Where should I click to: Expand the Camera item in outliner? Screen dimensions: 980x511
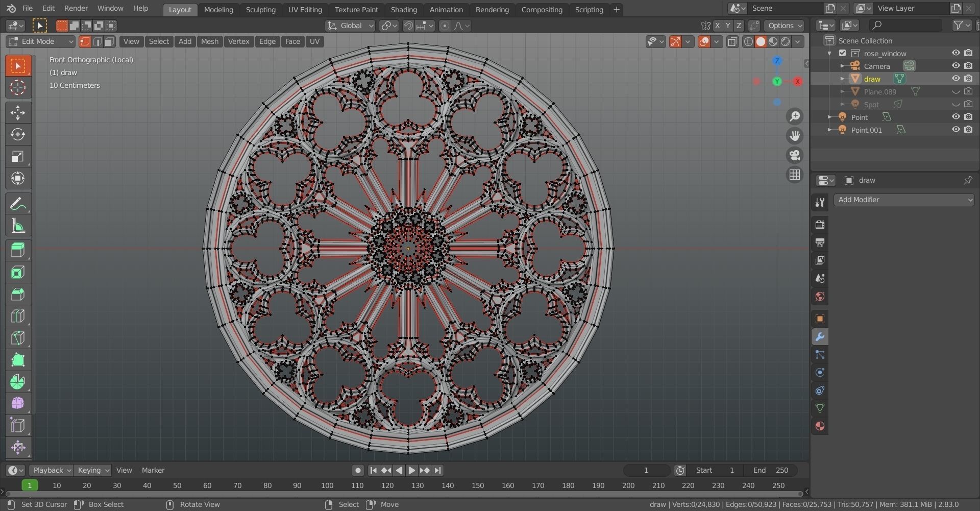[x=842, y=66]
